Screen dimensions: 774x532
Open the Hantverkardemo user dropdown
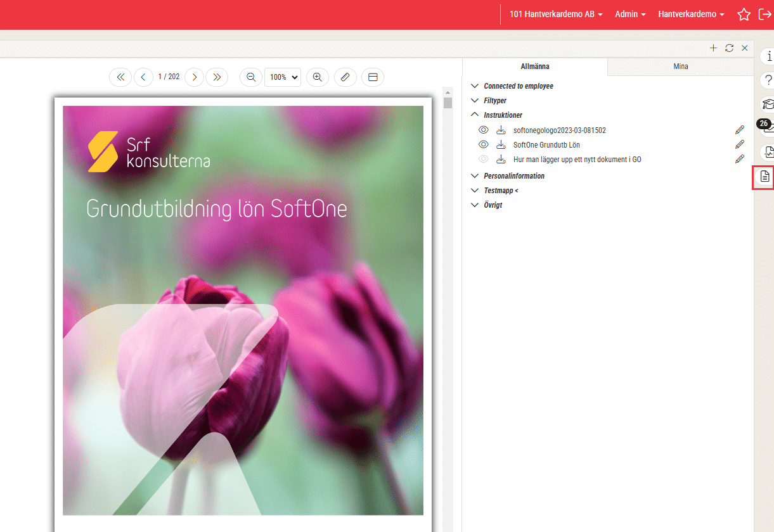(692, 15)
